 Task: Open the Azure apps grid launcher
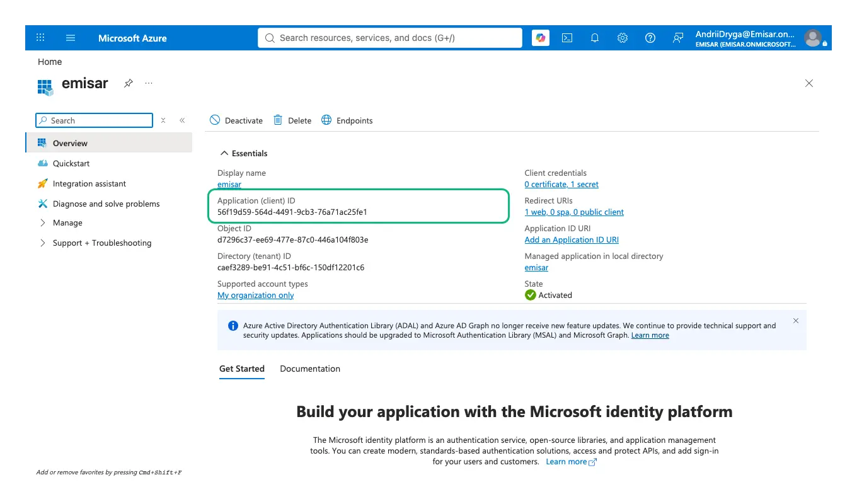click(x=40, y=38)
